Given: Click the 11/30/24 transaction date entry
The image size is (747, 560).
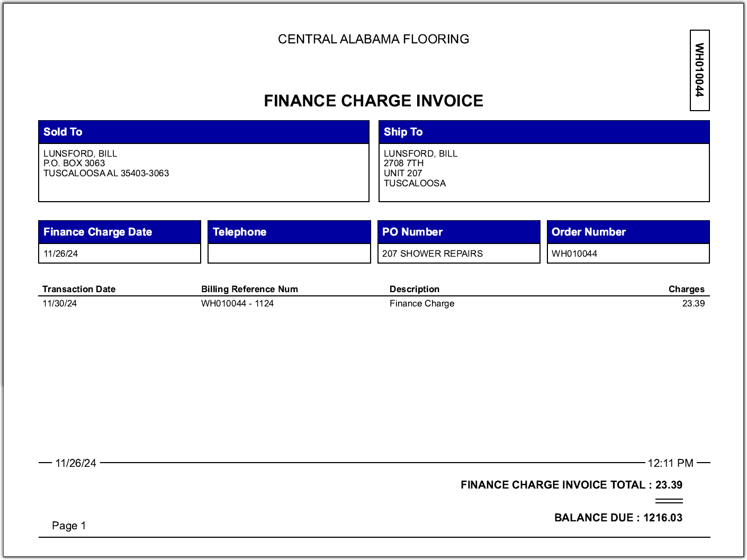Looking at the screenshot, I should (x=60, y=303).
